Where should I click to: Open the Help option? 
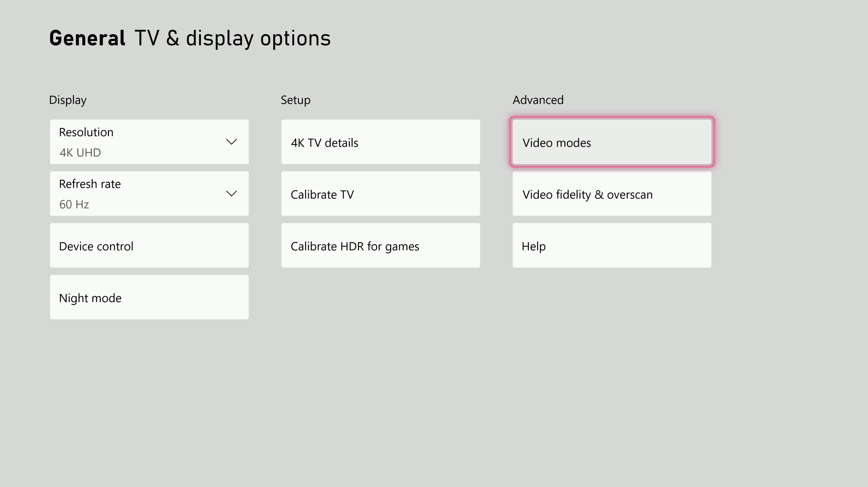(611, 246)
